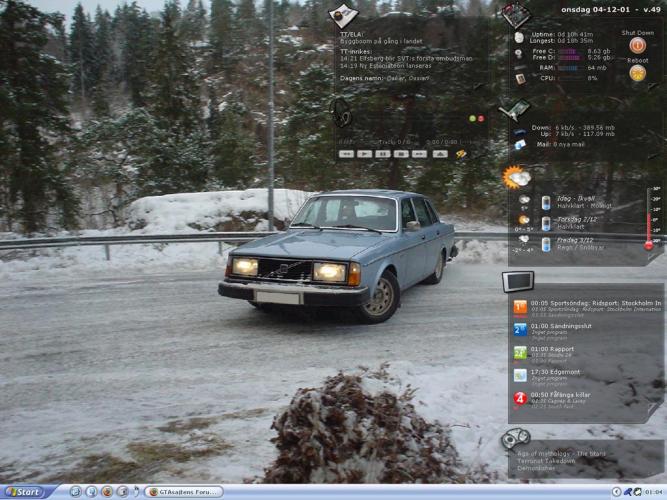Click the red dot in media player
667x500 pixels.
(x=481, y=118)
